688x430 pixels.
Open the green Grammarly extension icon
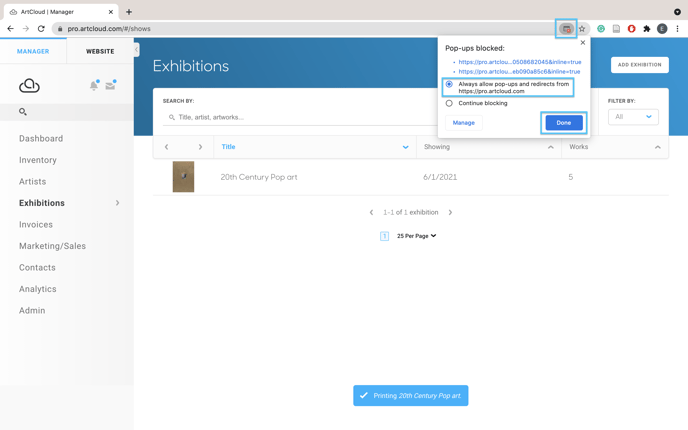pyautogui.click(x=601, y=29)
